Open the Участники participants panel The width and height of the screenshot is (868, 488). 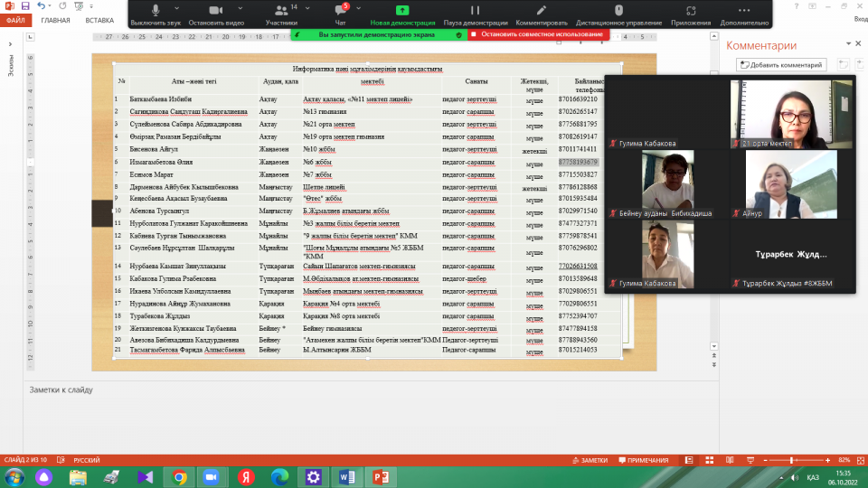281,14
